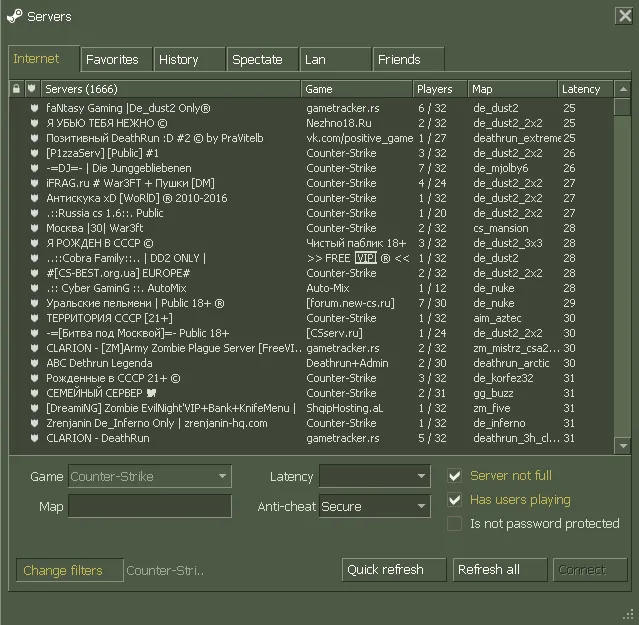The height and width of the screenshot is (625, 639).
Task: Click shield icon next to [P1zzaServ] [Public] #1
Action: 34,153
